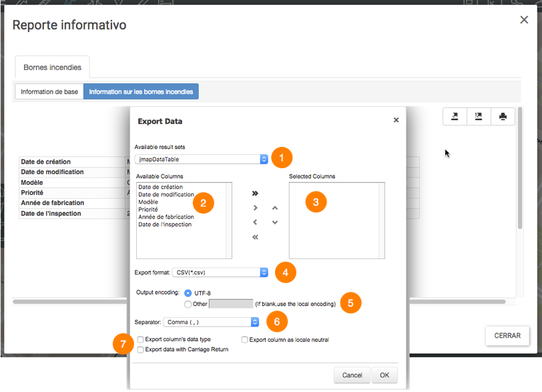Open the jmapDataTable result sets dropdown
Screen dimensions: 542x392
tap(201, 160)
